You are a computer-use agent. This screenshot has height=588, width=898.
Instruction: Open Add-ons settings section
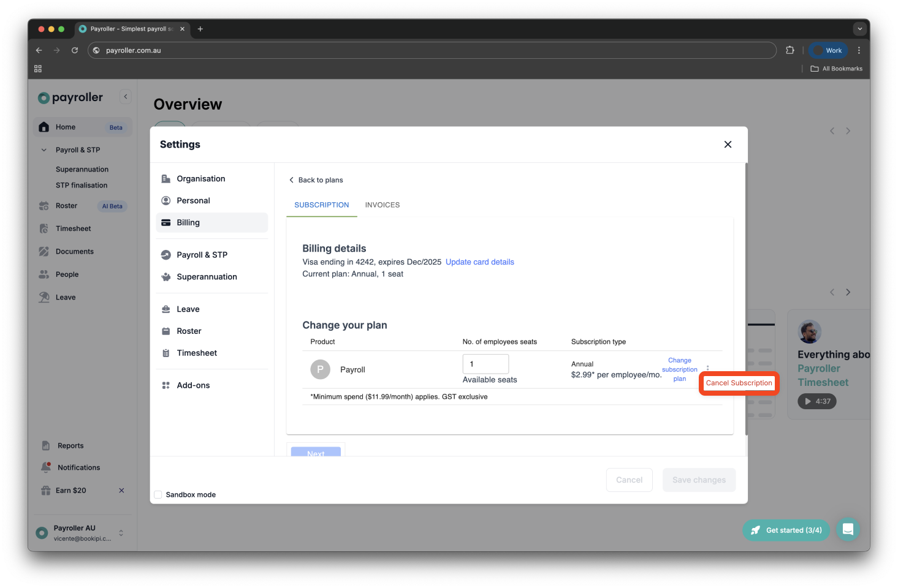[211, 385]
